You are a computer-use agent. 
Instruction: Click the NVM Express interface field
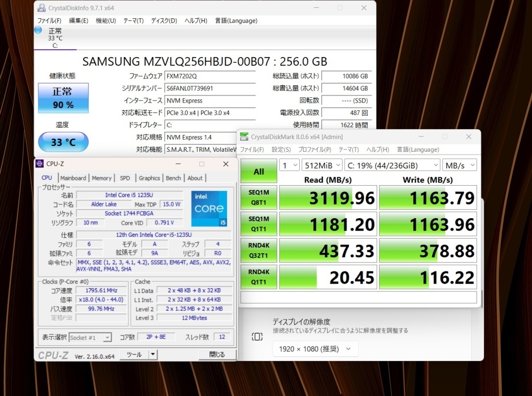210,100
